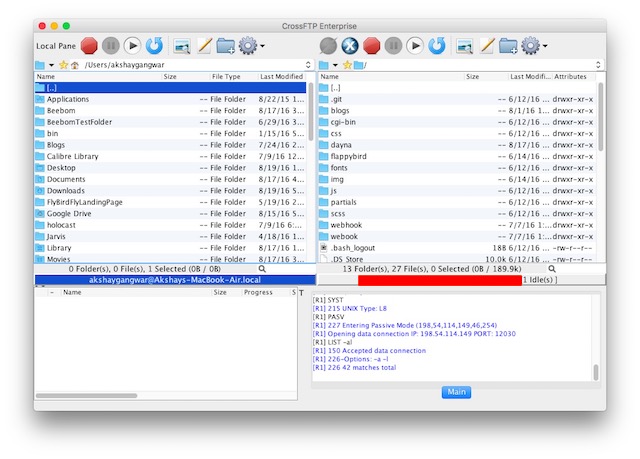
Task: Select the BeebomTestFolder folder
Action: point(170,122)
